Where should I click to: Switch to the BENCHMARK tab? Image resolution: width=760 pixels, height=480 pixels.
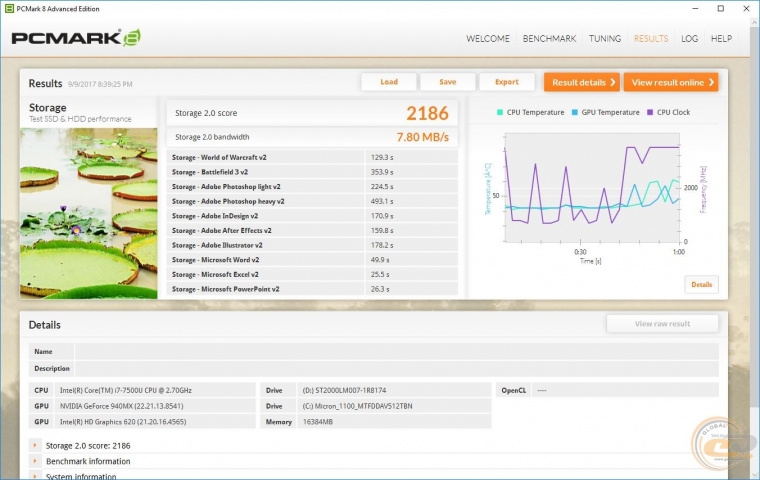tap(549, 38)
